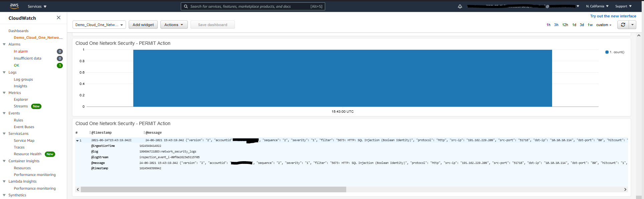Open the Support menu

tap(623, 6)
